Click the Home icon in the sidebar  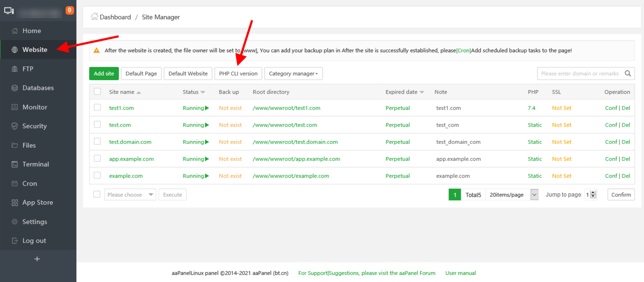[x=15, y=31]
